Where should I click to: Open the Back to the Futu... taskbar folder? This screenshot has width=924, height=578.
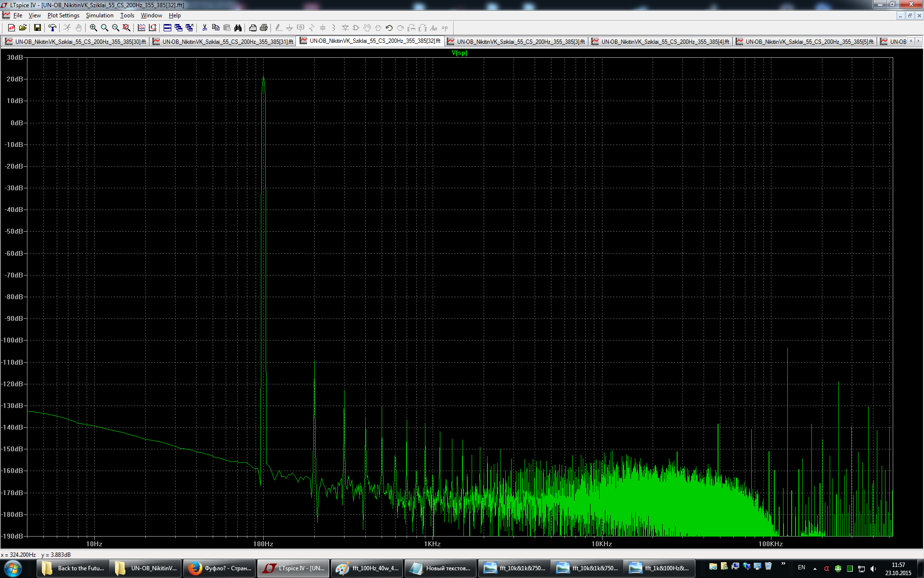(73, 568)
